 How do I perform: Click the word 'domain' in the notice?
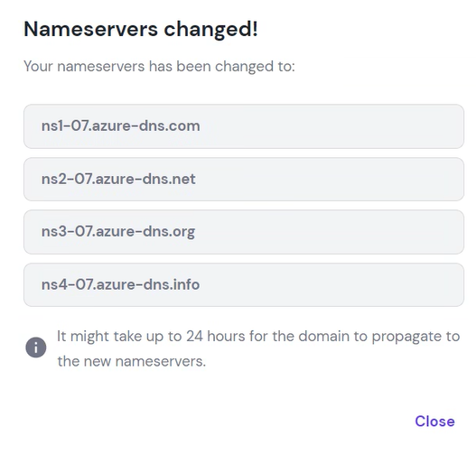[324, 336]
